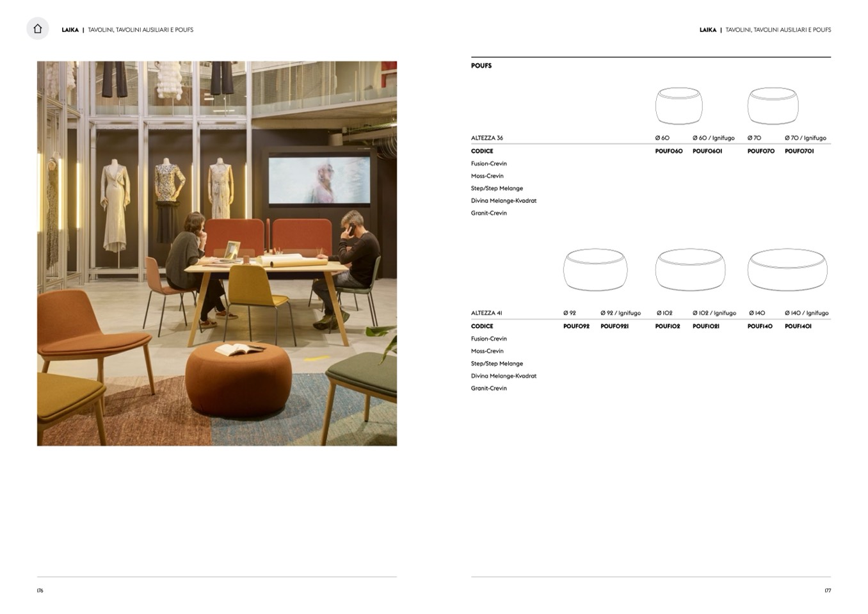This screenshot has height=614, width=868.
Task: Click product code POUF092
Action: (x=576, y=327)
